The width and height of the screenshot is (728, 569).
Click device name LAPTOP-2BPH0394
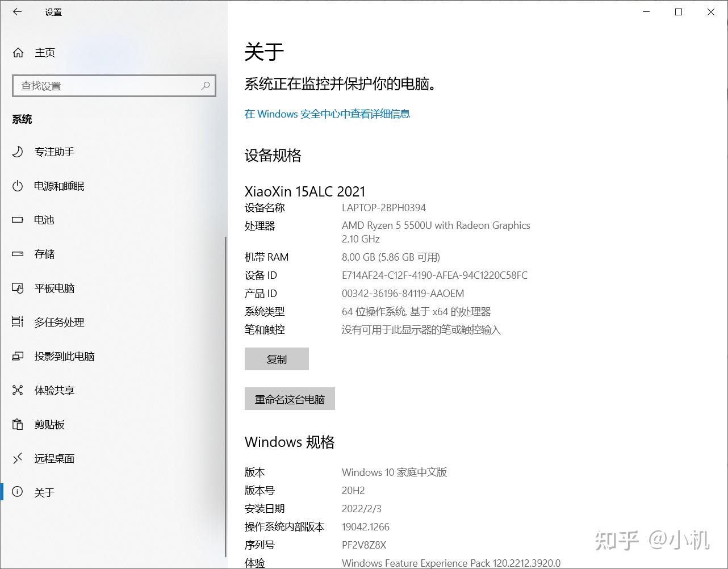tap(384, 208)
